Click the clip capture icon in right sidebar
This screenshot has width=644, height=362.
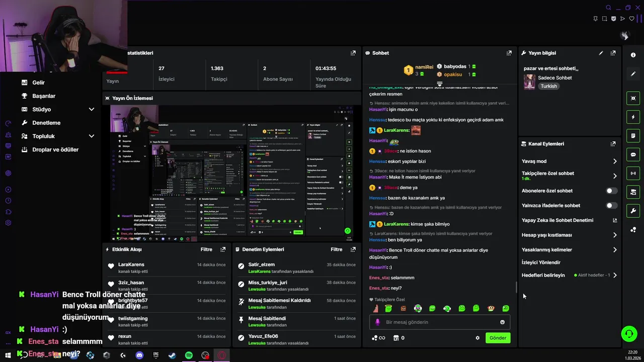[x=633, y=98]
